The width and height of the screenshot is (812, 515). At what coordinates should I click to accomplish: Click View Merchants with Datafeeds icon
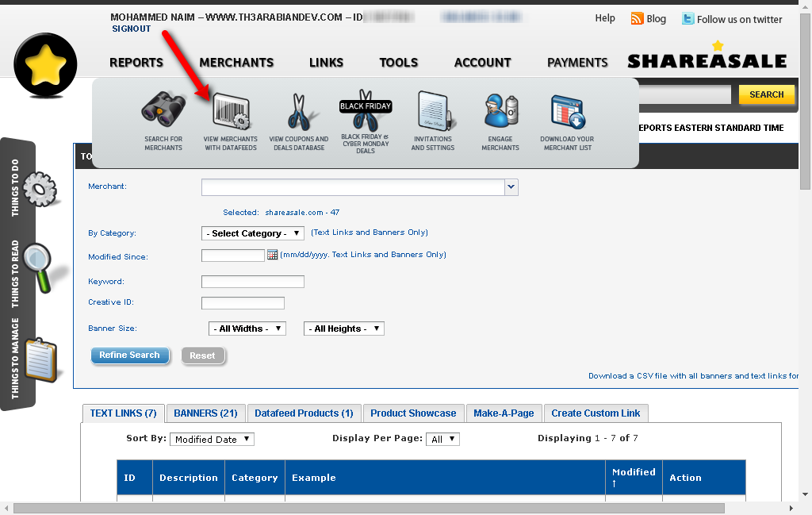coord(230,113)
